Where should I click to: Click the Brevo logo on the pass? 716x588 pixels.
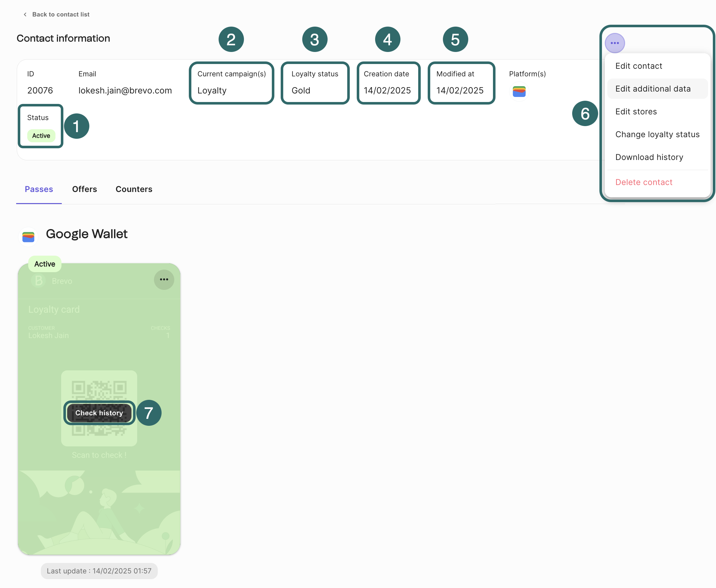tap(39, 281)
